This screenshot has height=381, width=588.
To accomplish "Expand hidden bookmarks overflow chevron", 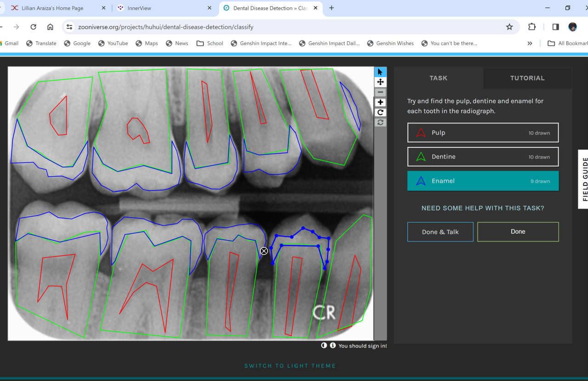I will 530,43.
